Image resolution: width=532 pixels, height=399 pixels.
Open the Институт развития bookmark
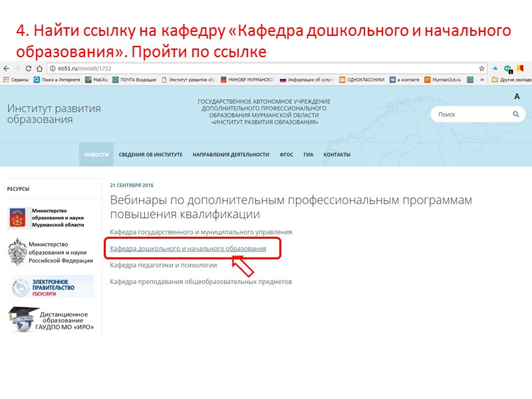click(x=188, y=80)
